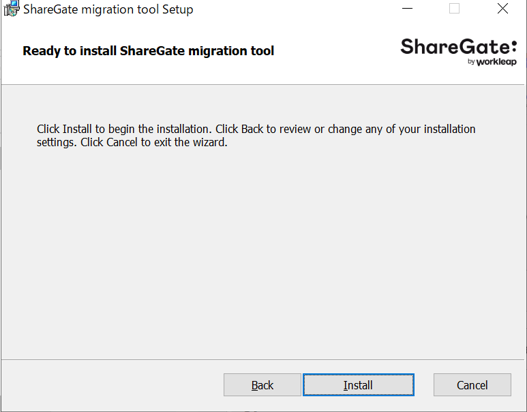The image size is (527, 412).
Task: Open the installer icon system menu
Action: click(11, 9)
